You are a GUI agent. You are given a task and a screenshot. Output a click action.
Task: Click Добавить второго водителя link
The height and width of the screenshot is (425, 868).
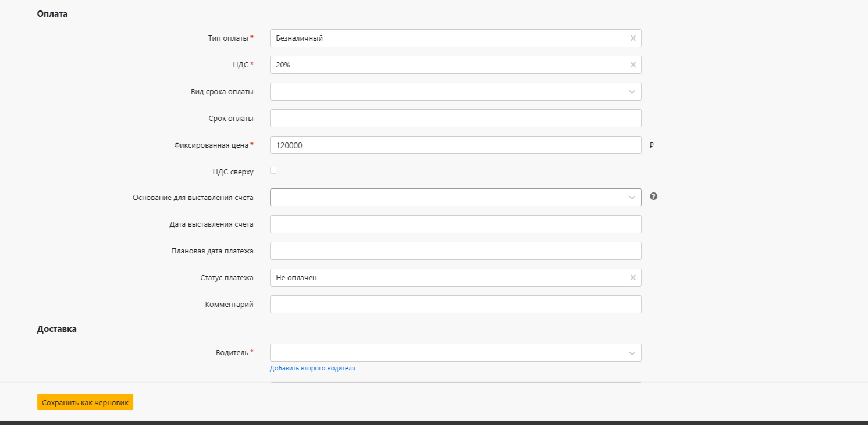[x=312, y=368]
